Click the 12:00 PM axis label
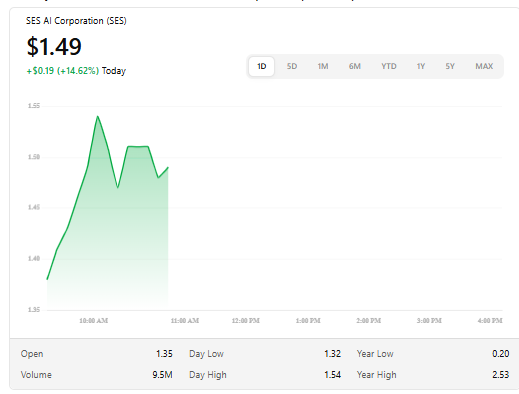519x394 pixels. coord(246,321)
